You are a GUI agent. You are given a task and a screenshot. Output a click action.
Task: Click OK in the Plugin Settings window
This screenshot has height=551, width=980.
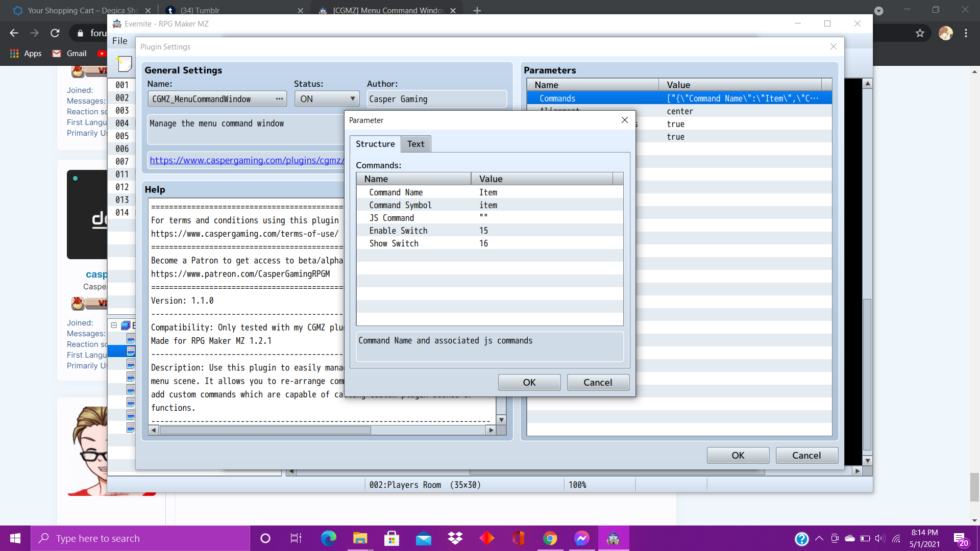[x=738, y=456]
